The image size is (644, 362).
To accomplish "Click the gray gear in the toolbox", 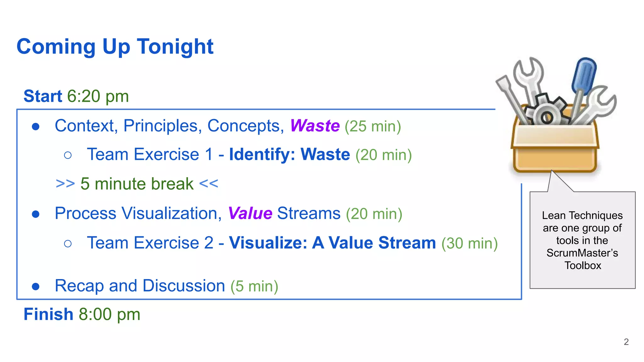I will coord(547,110).
